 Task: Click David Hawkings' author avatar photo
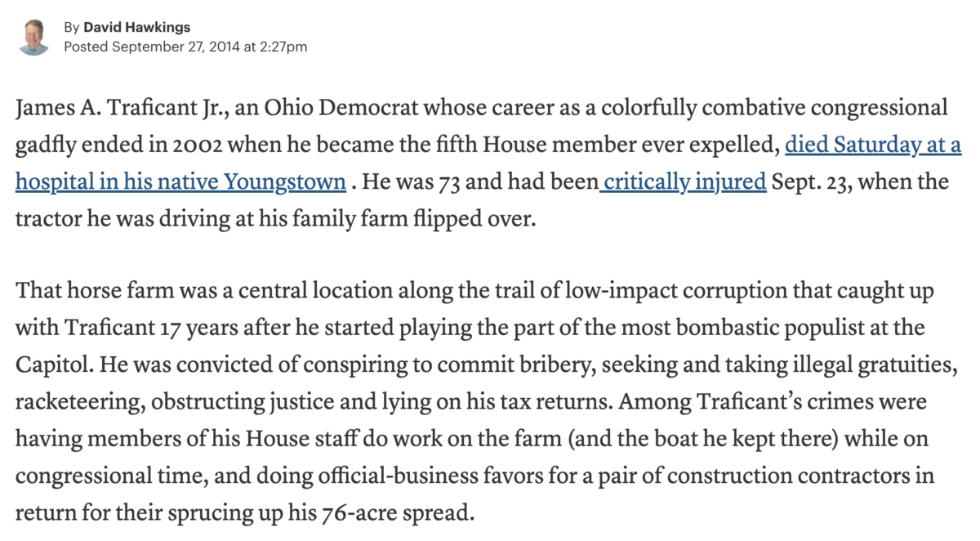point(34,37)
